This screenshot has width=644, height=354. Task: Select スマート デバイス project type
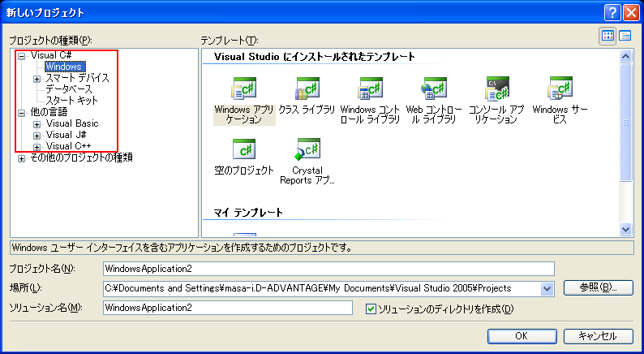point(77,78)
